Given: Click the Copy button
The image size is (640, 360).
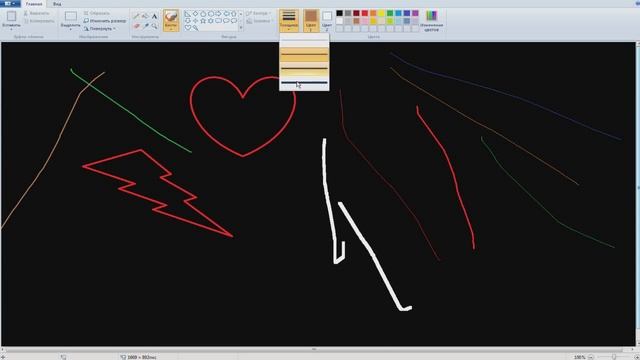Looking at the screenshot, I should tap(39, 21).
